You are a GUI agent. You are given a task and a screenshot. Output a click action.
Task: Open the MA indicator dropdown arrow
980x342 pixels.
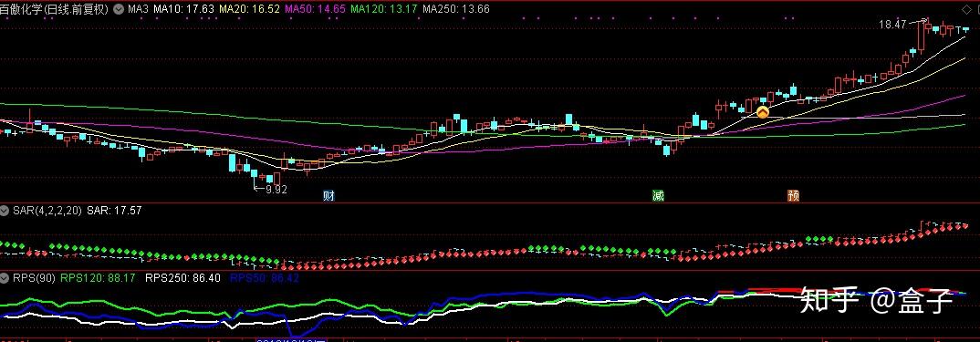119,9
